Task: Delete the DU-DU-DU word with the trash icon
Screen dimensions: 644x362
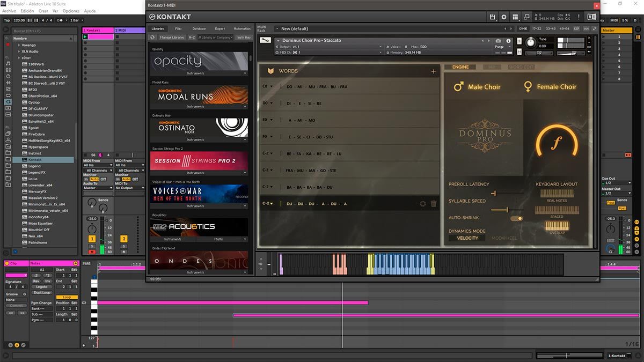Action: point(434,204)
